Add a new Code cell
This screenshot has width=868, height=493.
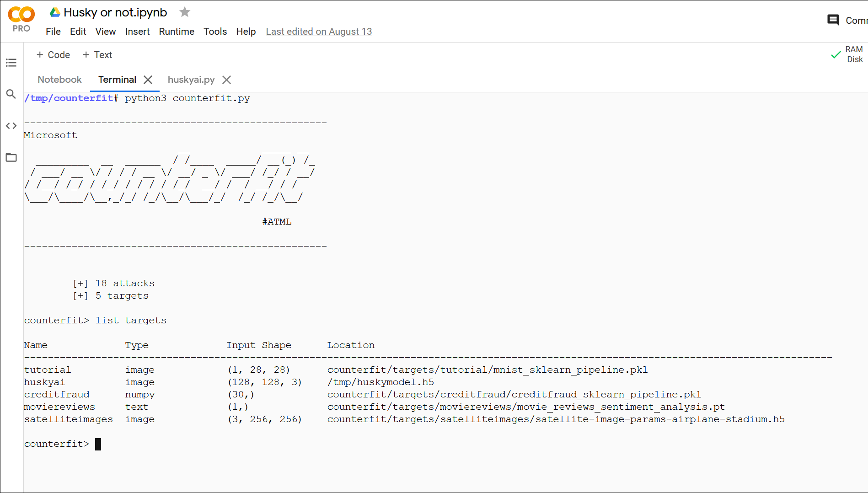[53, 55]
